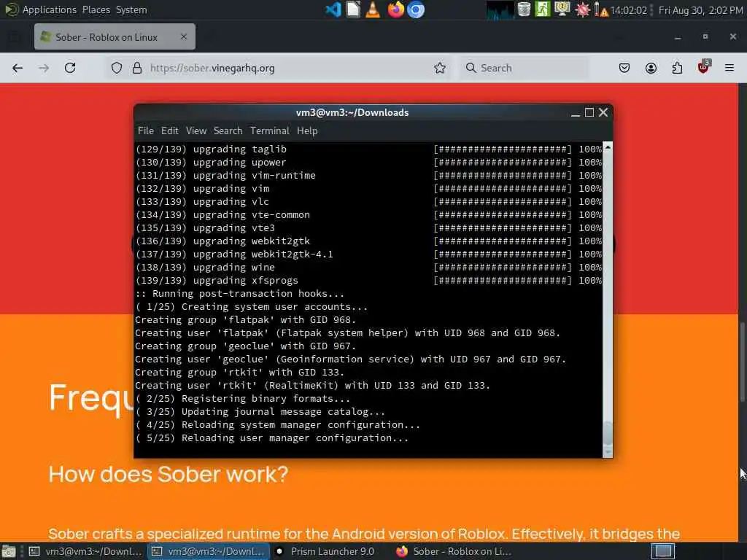The image size is (747, 560).
Task: Click the red gear tray icon
Action: tap(582, 10)
